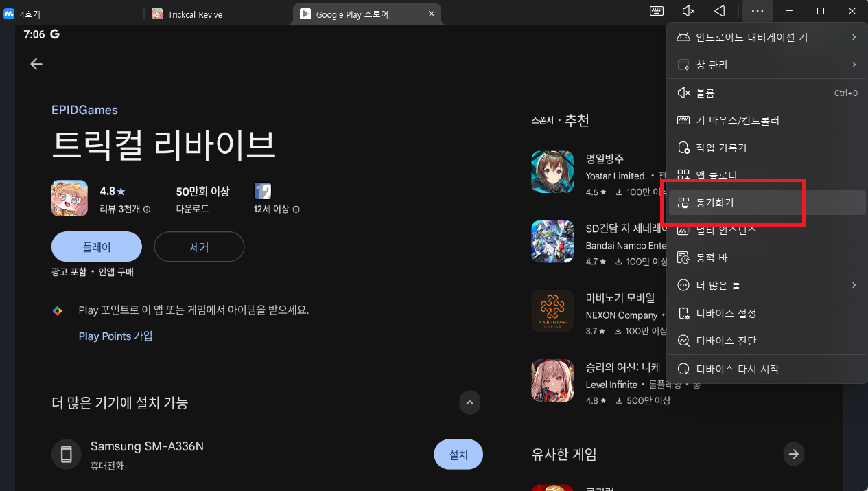Open 키 마우스/컨트롤러 menu item
The image size is (868, 491).
tap(767, 120)
